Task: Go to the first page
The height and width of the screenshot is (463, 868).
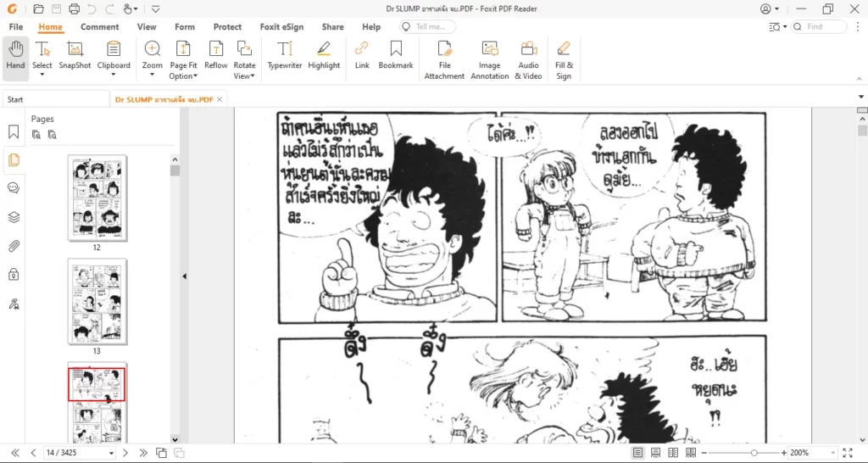Action: tap(15, 453)
